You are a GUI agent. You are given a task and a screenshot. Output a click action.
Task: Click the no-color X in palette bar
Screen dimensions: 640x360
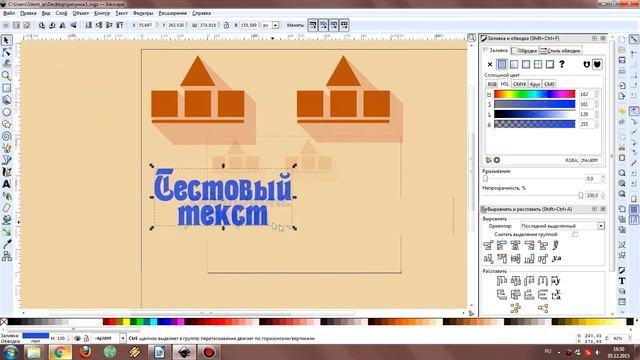(4, 322)
